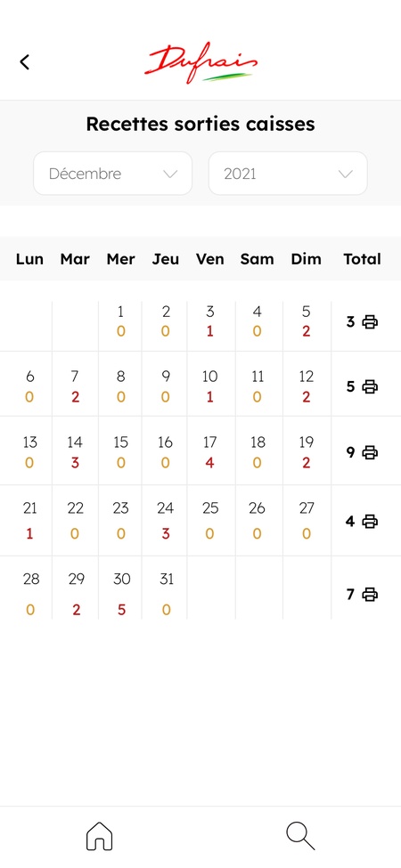Viewport: 401px width, 868px height.
Task: Print the week with total 4
Action: (x=370, y=521)
